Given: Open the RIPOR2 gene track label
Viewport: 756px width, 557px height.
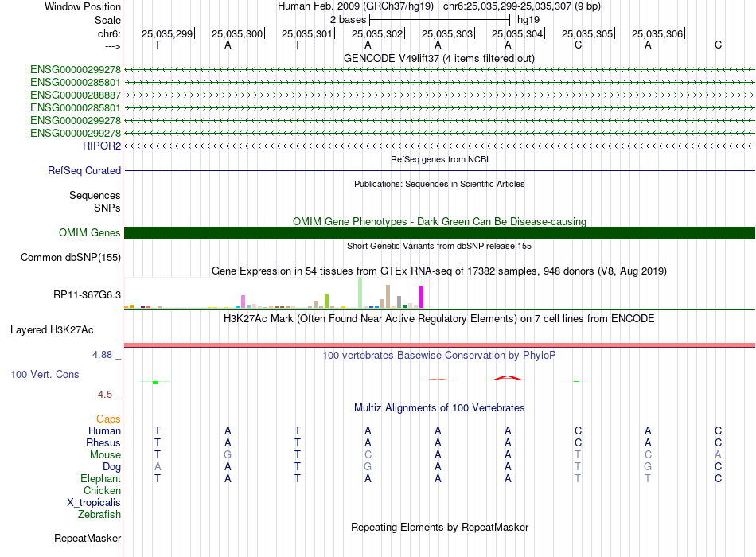Looking at the screenshot, I should pyautogui.click(x=102, y=146).
